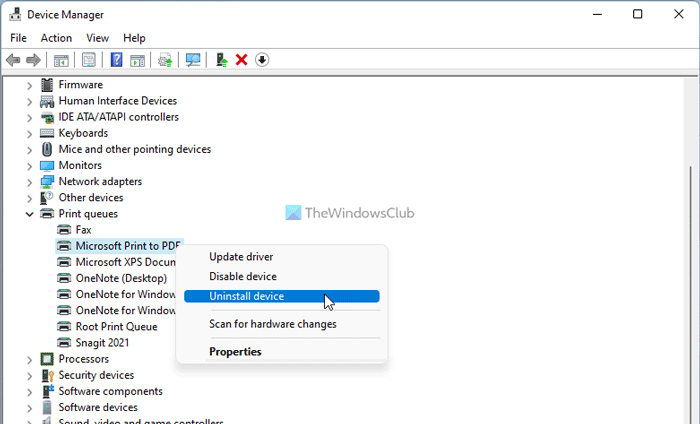Image resolution: width=700 pixels, height=424 pixels.
Task: Click the Firmware chip icon
Action: (x=47, y=84)
